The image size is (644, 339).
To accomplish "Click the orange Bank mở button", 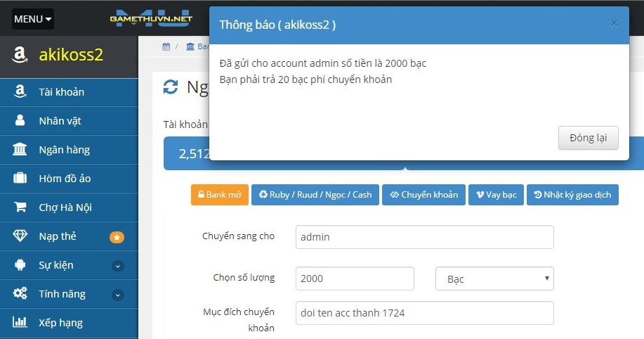I will (219, 195).
